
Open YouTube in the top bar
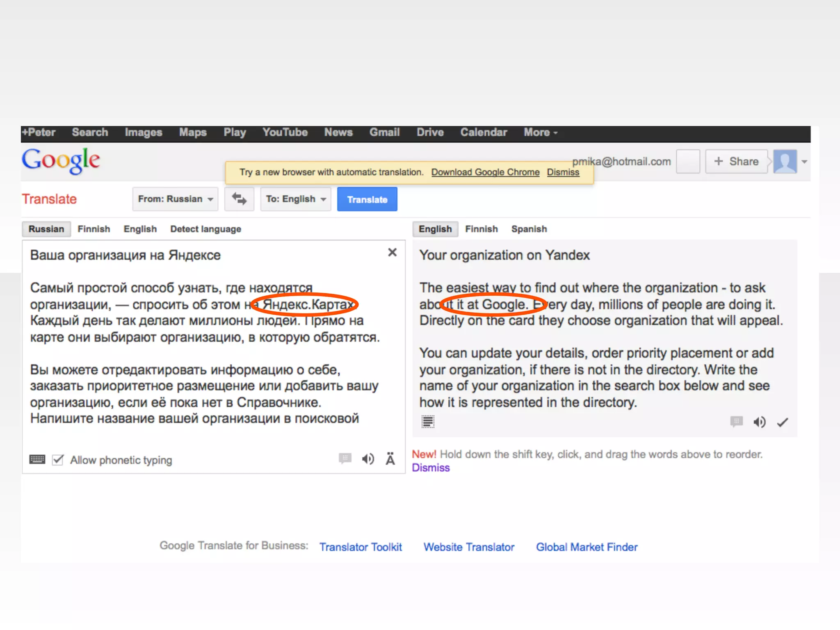285,132
